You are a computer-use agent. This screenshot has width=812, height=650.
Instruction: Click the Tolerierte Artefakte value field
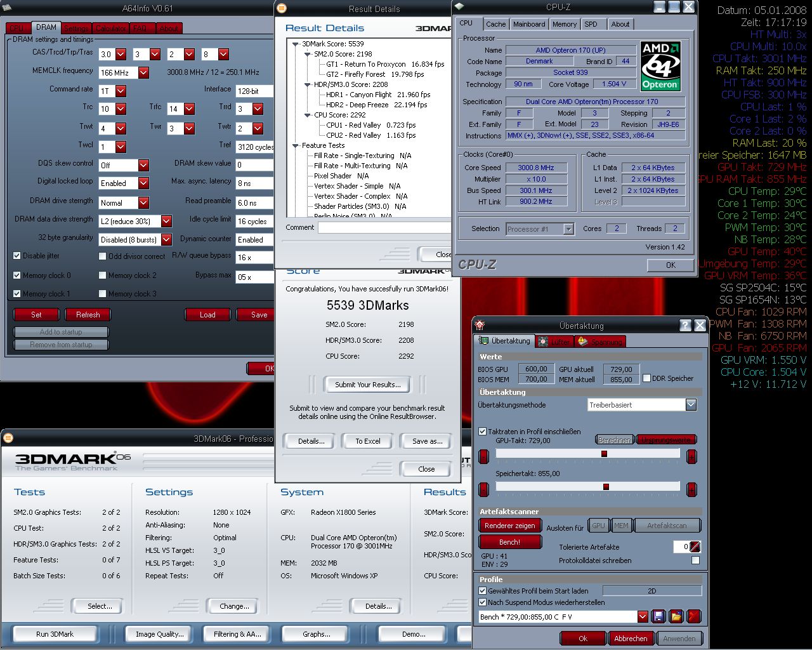(x=681, y=547)
